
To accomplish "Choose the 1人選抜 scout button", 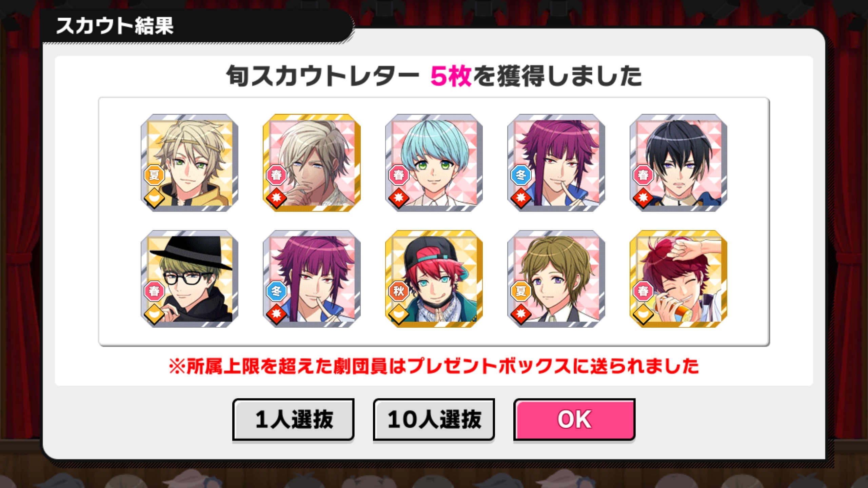I will click(x=293, y=420).
